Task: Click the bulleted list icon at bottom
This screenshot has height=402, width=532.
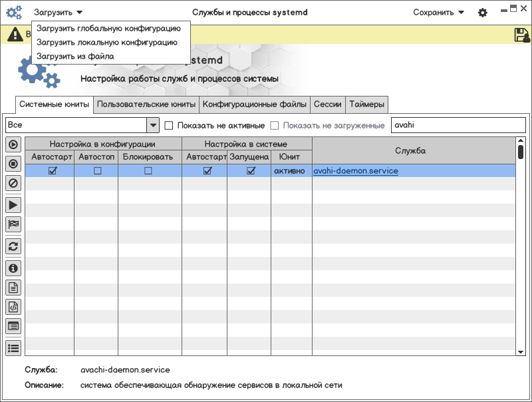Action: point(13,347)
